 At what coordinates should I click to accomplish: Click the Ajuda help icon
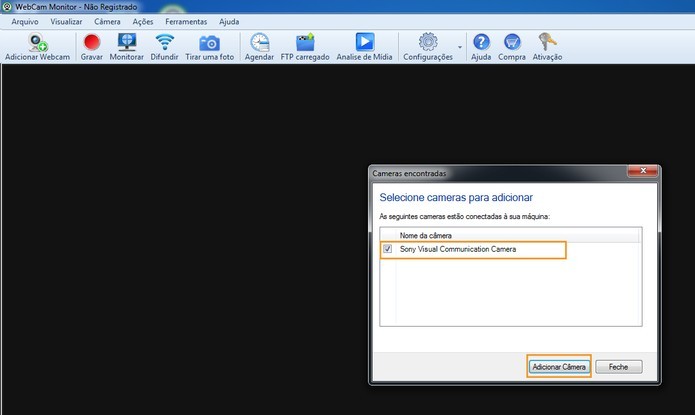481,44
